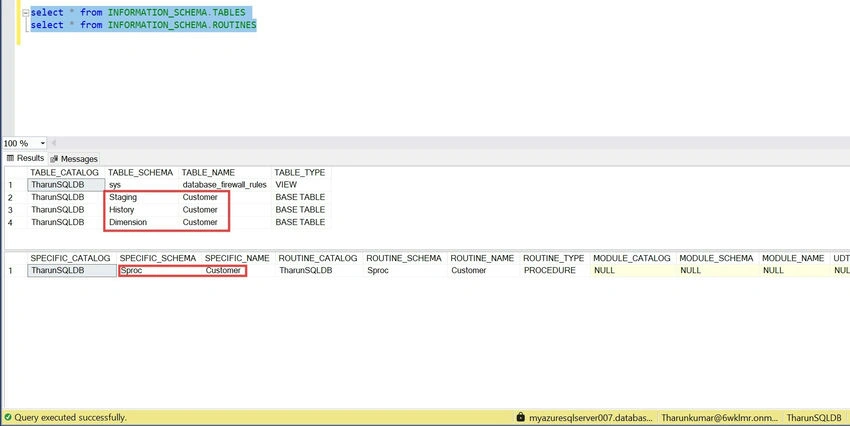Select the SPECIFIC_SCHEMA column header
Viewport: 850px width, 426px height.
[158, 258]
